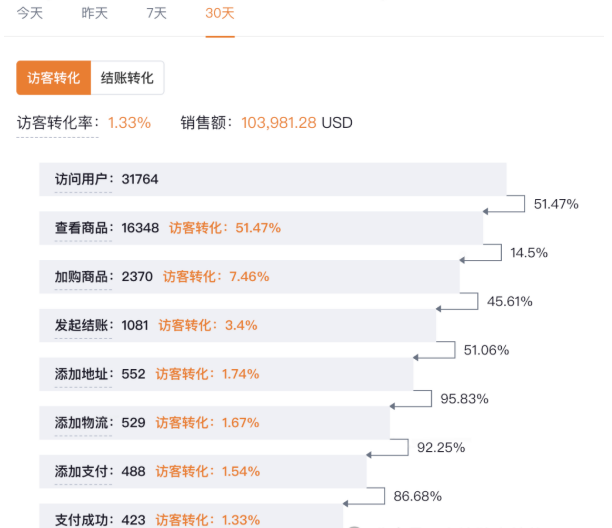Click the dashed-underlined 访客转化率 label

click(59, 123)
